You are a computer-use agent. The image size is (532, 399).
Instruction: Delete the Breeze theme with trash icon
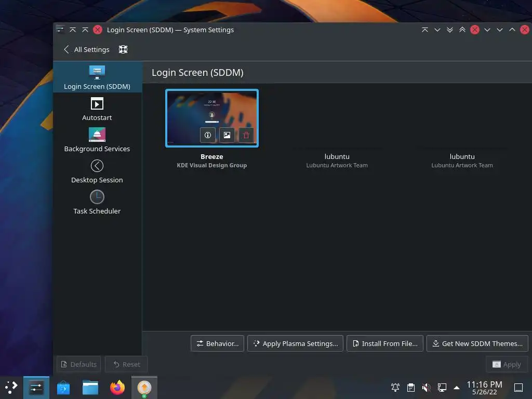coord(246,135)
